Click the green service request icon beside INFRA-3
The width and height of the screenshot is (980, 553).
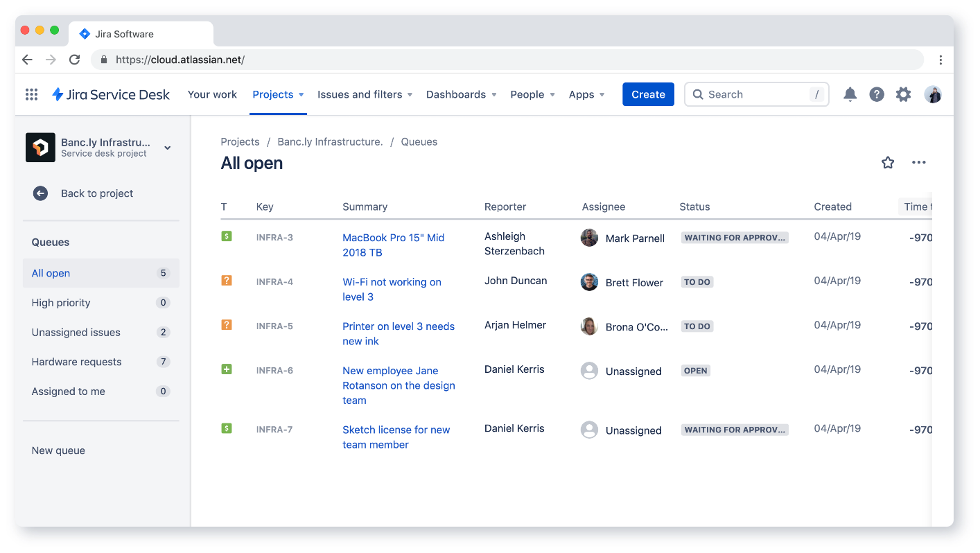click(x=227, y=237)
